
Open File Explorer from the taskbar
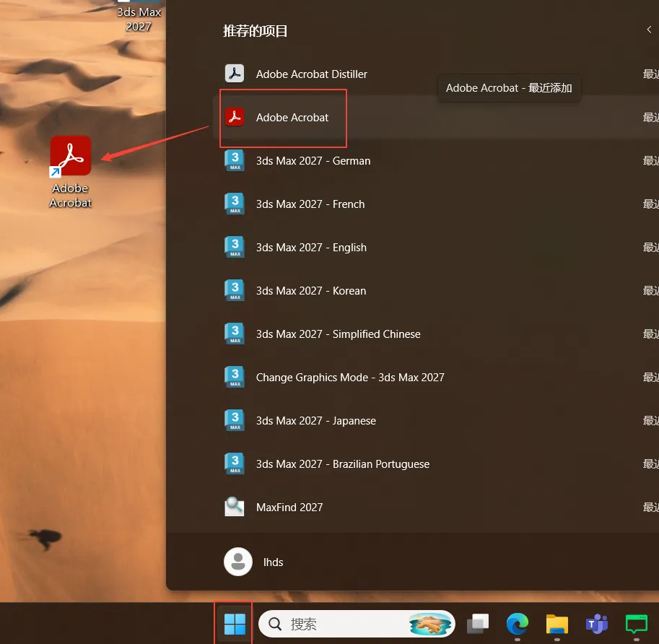click(x=557, y=624)
